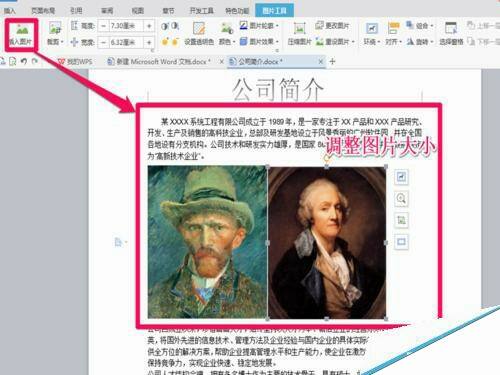Select the oval portrait of the white-haired man
Screen dimensions: 500x375
(x=327, y=243)
